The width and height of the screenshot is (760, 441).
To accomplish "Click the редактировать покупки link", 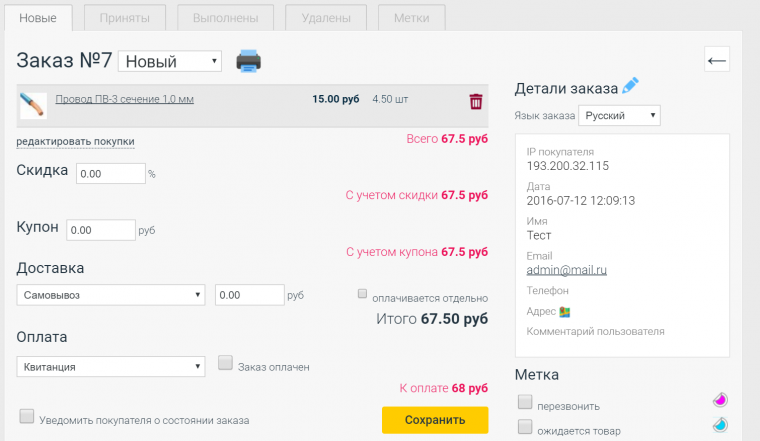I will (x=75, y=141).
